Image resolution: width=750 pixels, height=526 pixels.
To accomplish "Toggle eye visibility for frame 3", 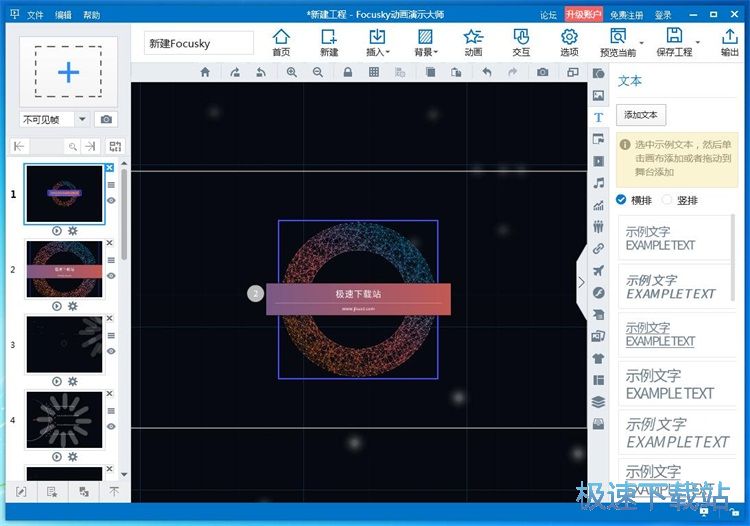I will 111,351.
